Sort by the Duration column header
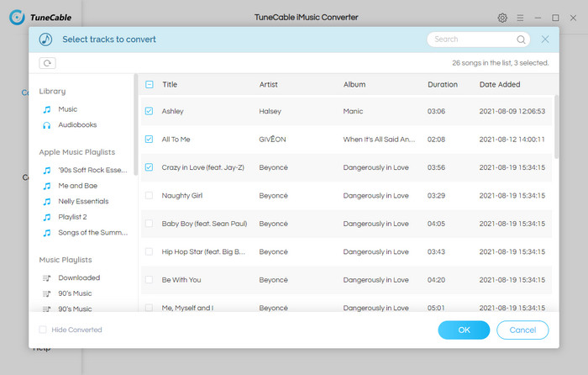Image resolution: width=588 pixels, height=375 pixels. (x=443, y=84)
